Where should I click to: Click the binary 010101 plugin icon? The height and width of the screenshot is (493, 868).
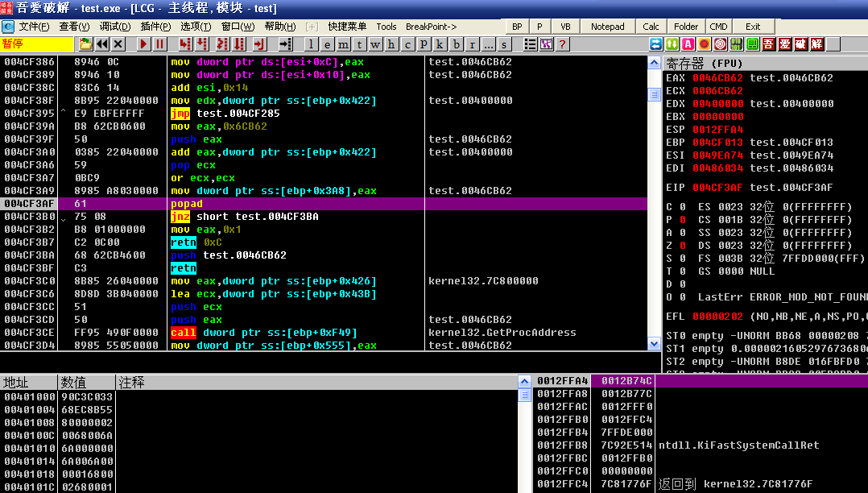(x=736, y=44)
